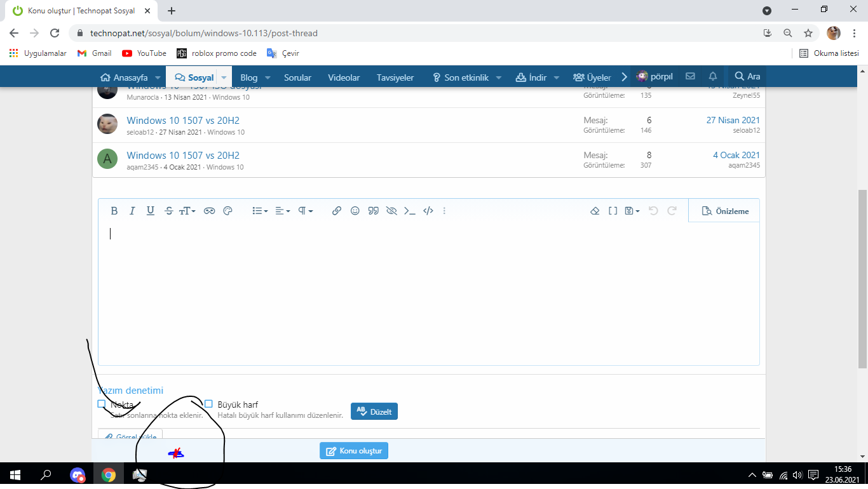
Task: Open Son etkinlik in the navigation bar
Action: pos(460,77)
